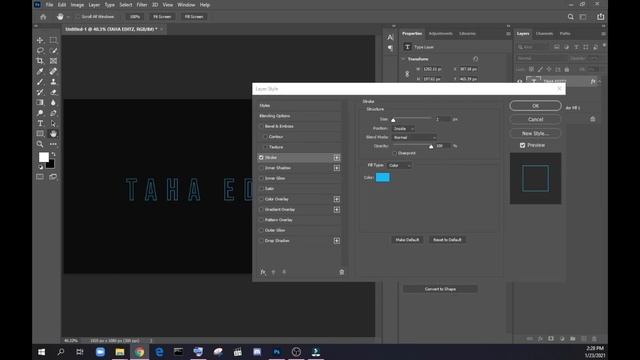
Task: Enable Outer Glow checkbox
Action: click(261, 230)
